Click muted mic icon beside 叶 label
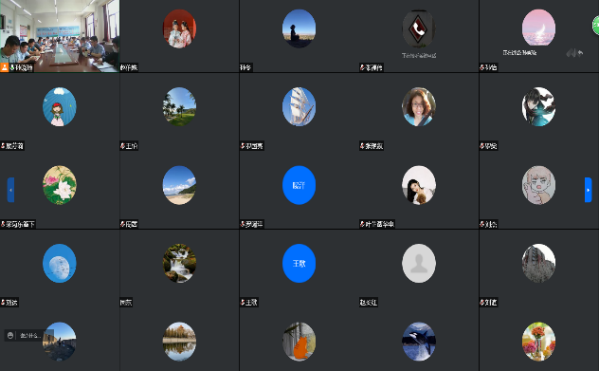 362,224
